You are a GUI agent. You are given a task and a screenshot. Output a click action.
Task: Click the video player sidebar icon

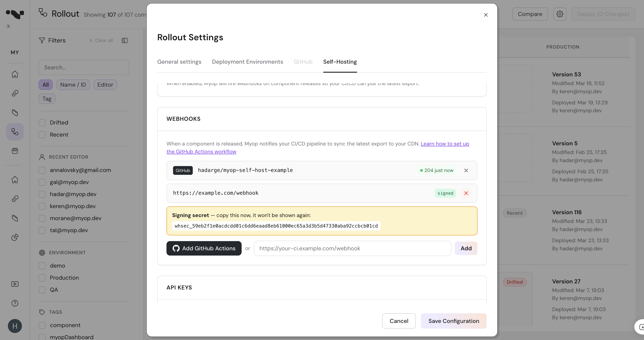tap(15, 284)
